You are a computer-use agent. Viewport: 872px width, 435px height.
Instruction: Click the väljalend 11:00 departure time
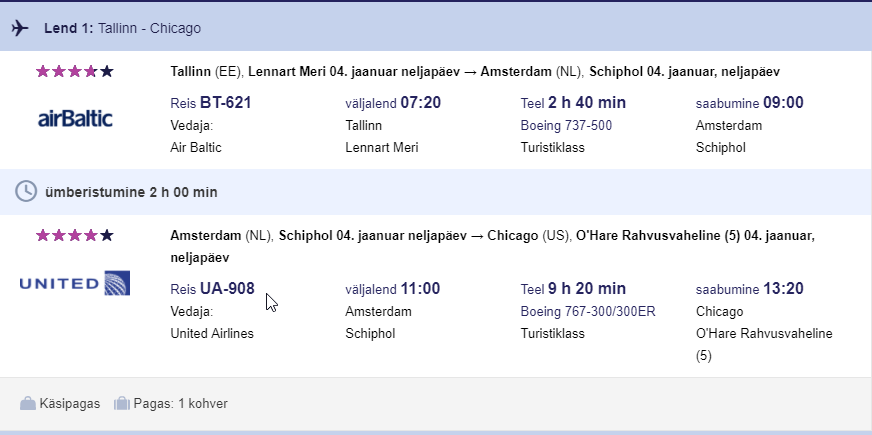pyautogui.click(x=392, y=288)
